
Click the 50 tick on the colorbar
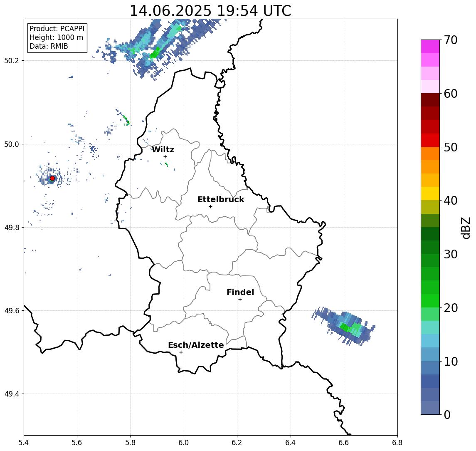click(451, 147)
